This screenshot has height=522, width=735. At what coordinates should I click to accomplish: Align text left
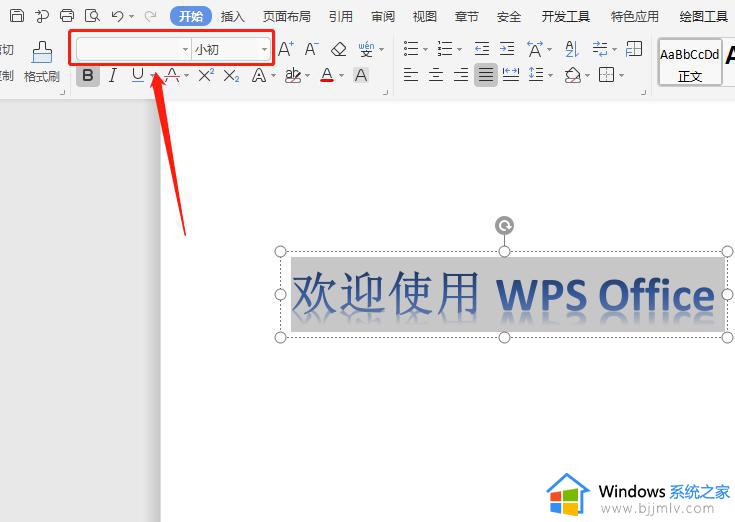coord(411,75)
